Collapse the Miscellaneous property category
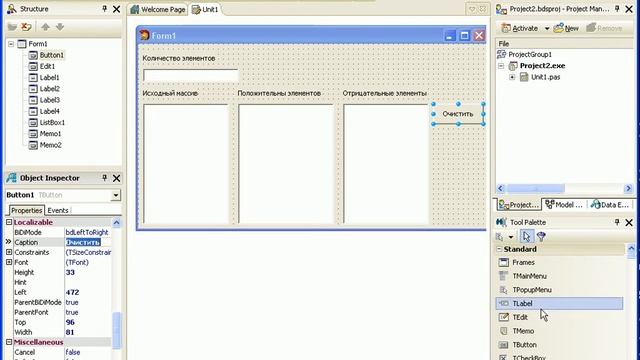Viewport: 640px width, 360px height. click(x=9, y=342)
